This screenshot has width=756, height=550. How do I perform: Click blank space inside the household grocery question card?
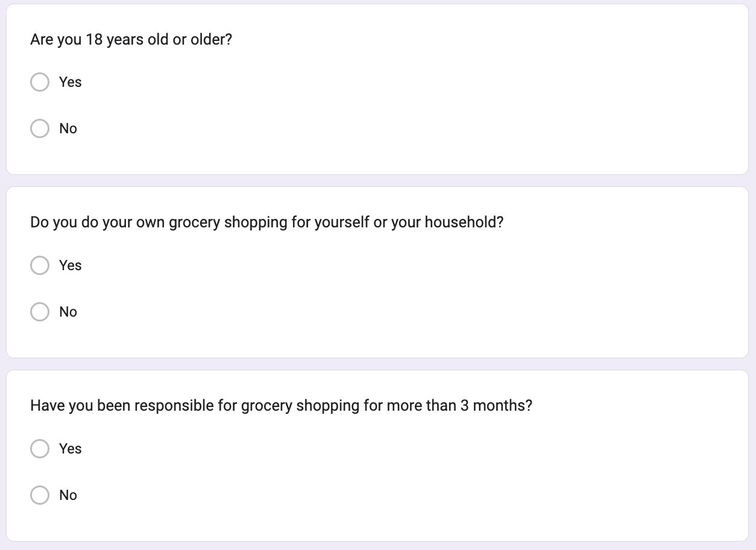click(422, 289)
